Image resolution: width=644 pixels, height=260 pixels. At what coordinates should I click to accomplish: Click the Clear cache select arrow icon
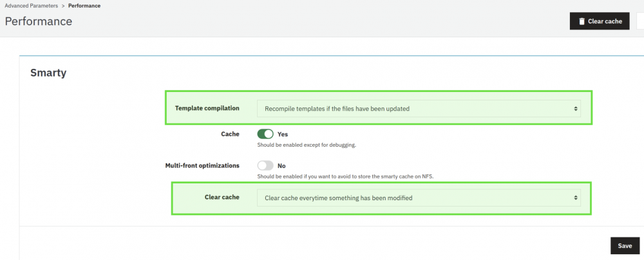pos(576,198)
